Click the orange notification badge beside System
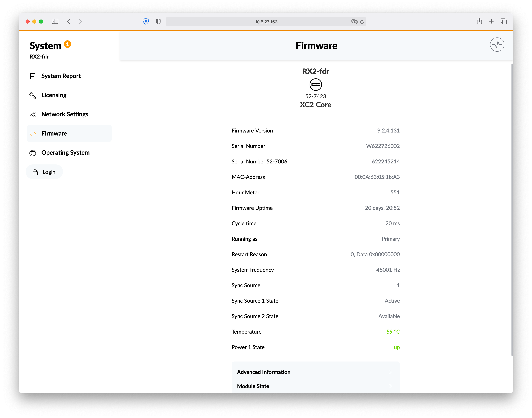Image resolution: width=532 pixels, height=418 pixels. (x=67, y=44)
